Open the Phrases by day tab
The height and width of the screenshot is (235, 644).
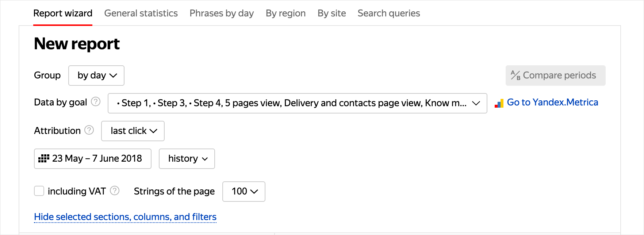tap(222, 14)
